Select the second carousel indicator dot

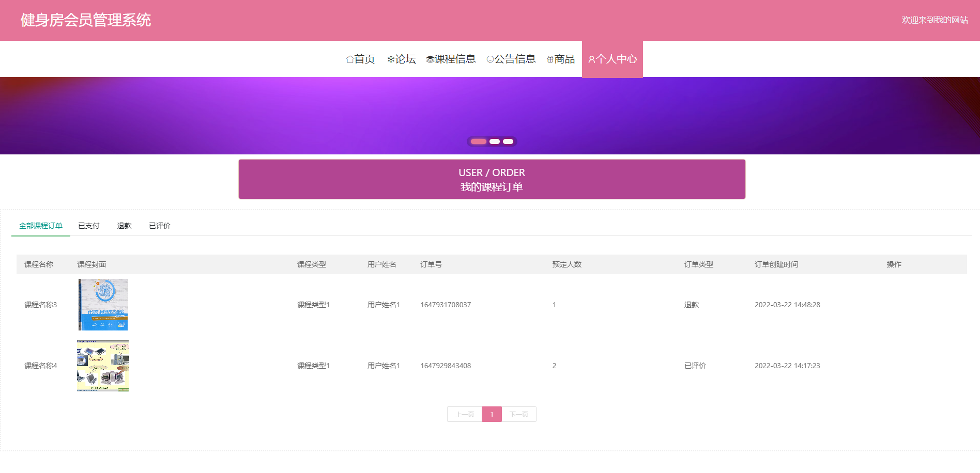click(x=495, y=141)
